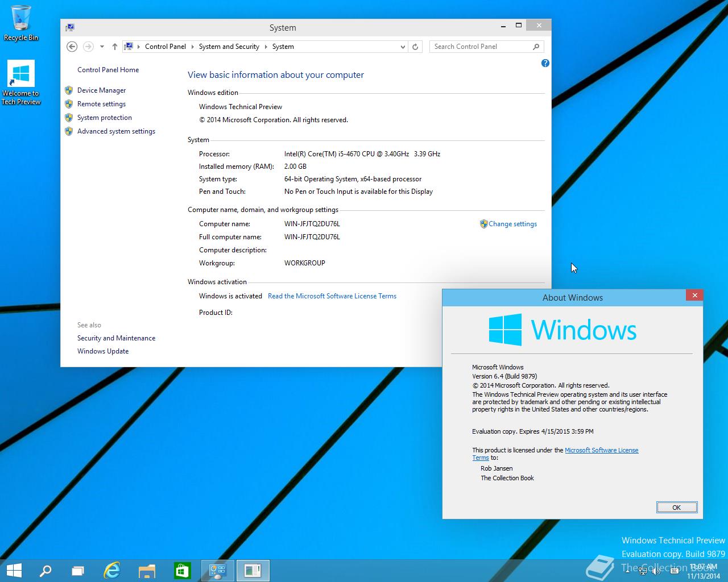Screen dimensions: 728x582
Task: Open the Recycle Bin desktop icon
Action: (21, 23)
